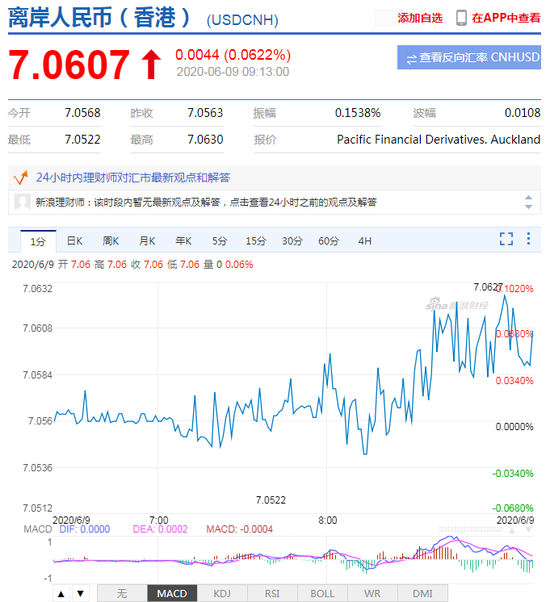Click the 7:00 time axis label

159,521
